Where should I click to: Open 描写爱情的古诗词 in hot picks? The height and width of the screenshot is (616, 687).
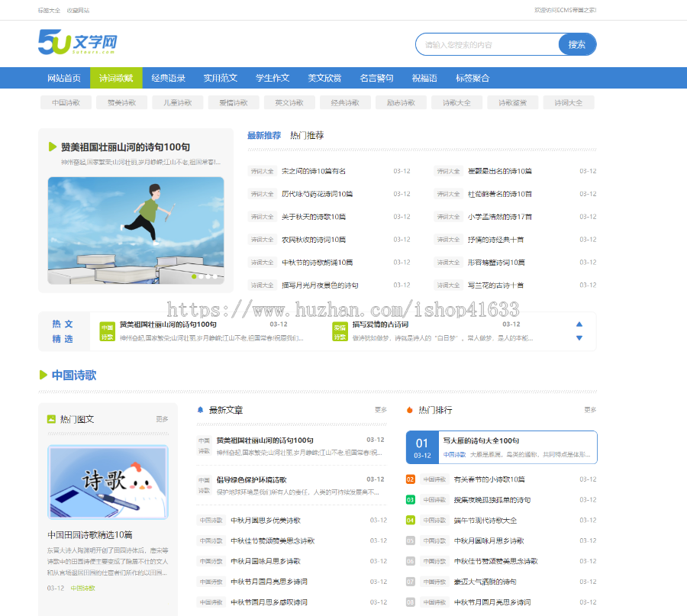click(380, 324)
